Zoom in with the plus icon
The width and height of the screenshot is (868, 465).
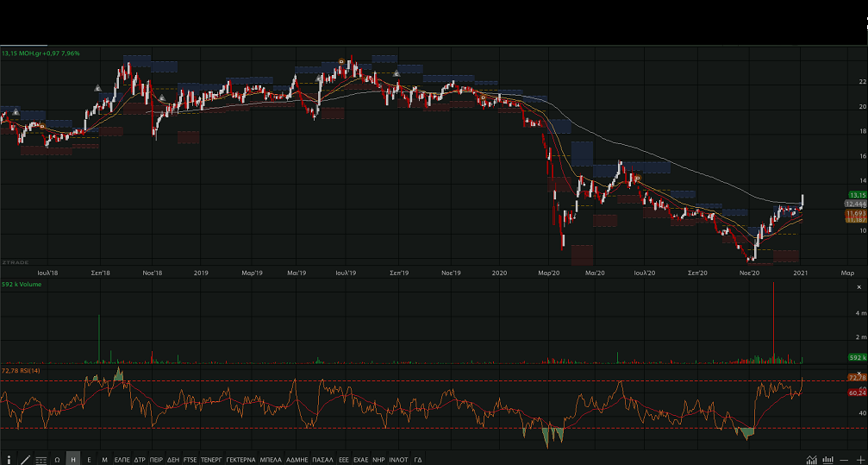click(x=859, y=460)
